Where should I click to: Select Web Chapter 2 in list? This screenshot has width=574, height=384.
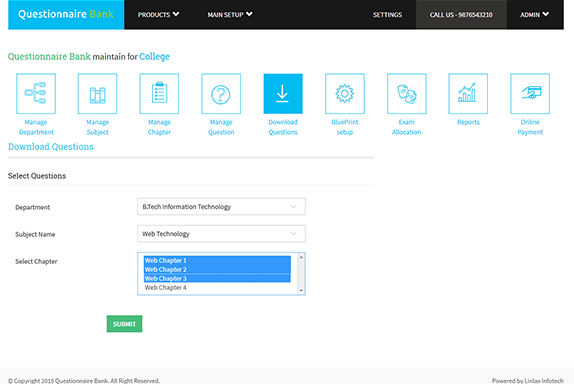tap(217, 269)
